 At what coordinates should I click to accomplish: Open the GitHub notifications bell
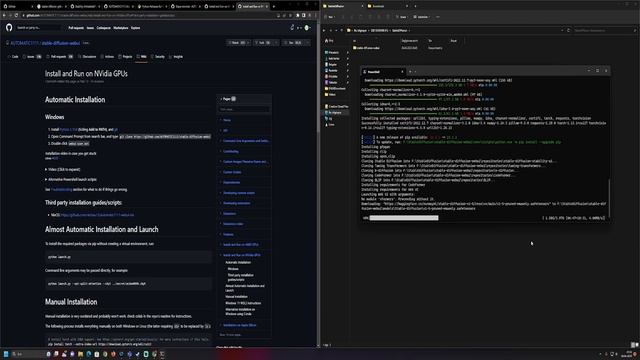point(292,28)
